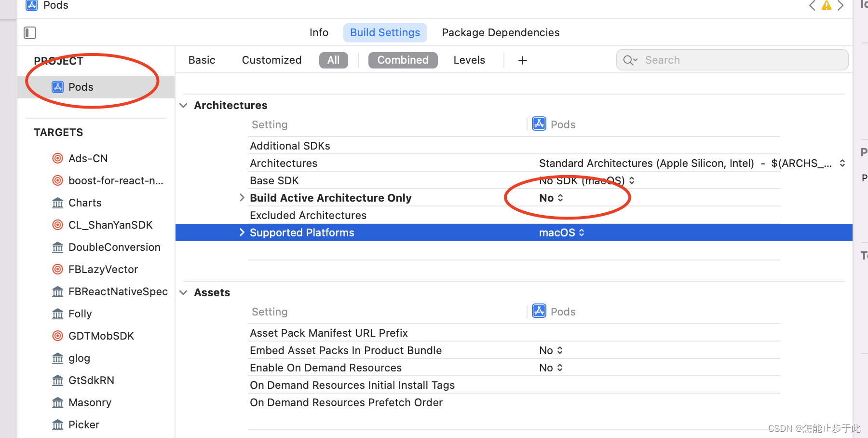Viewport: 868px width, 438px height.
Task: Open the Base SDK value dropdown
Action: pos(586,180)
